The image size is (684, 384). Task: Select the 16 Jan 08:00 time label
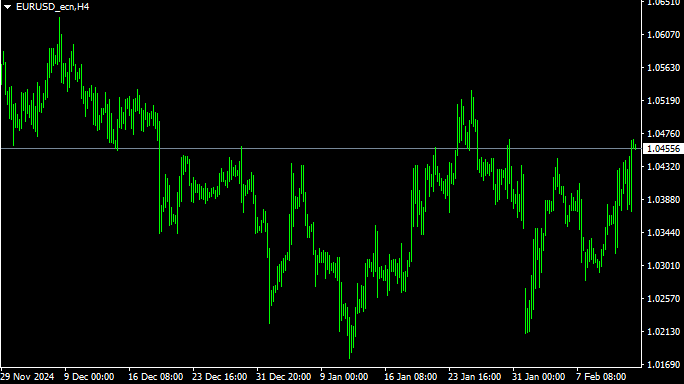coord(410,377)
